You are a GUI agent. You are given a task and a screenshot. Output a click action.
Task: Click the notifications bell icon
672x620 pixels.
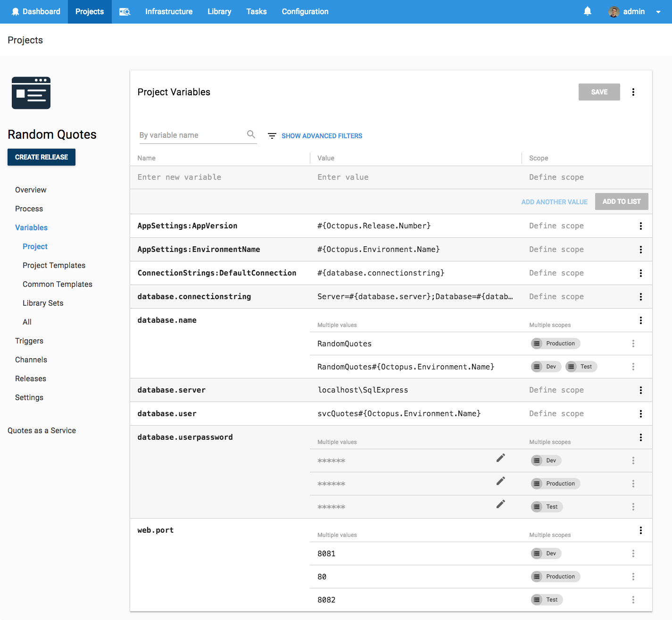click(x=587, y=11)
